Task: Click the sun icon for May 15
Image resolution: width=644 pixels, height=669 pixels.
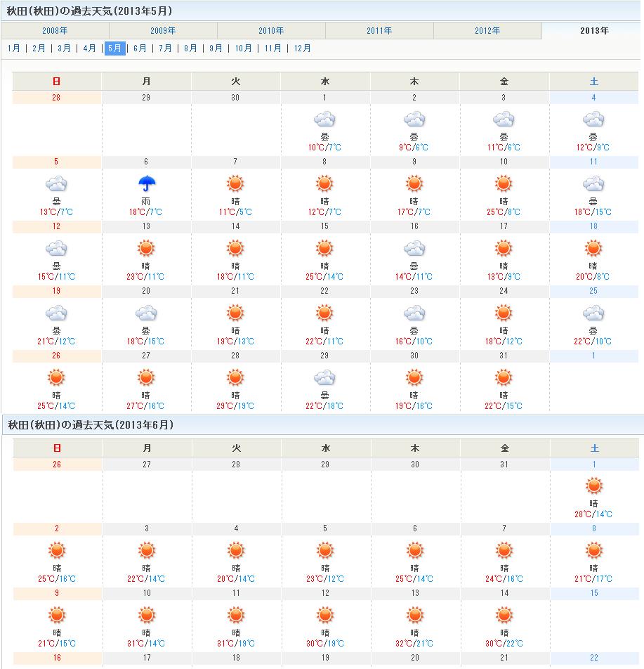Action: pos(324,249)
